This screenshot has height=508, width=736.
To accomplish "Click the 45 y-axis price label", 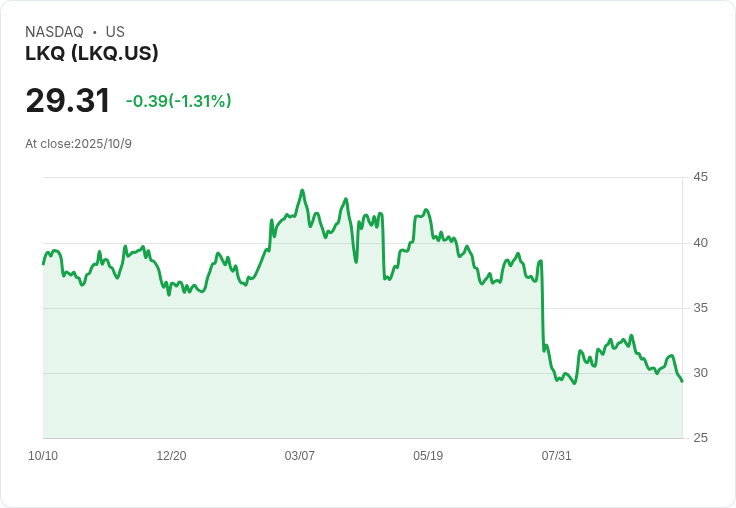I will point(700,177).
